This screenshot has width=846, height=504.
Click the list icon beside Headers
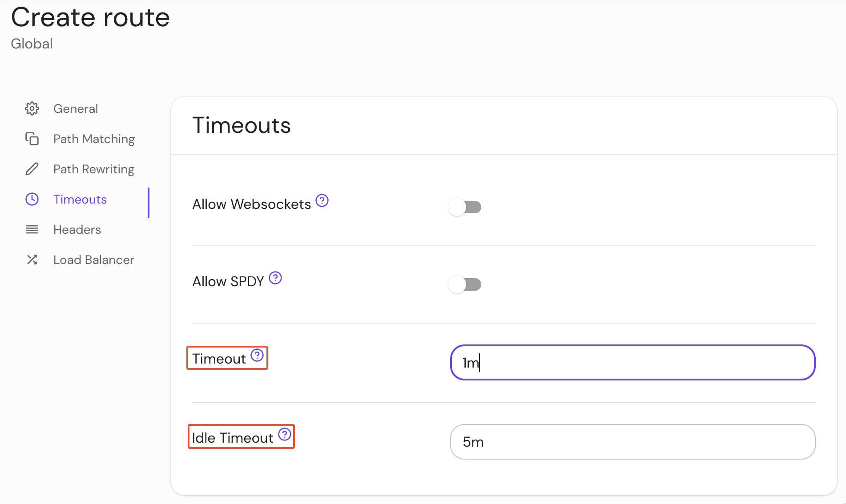[x=32, y=229]
